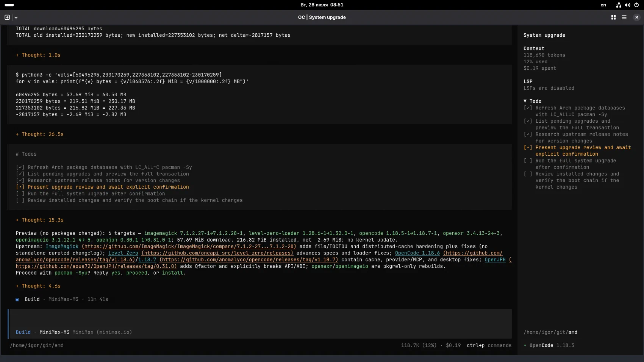The image size is (644, 362).
Task: Open the new-tab dropdown arrow
Action: pyautogui.click(x=16, y=17)
